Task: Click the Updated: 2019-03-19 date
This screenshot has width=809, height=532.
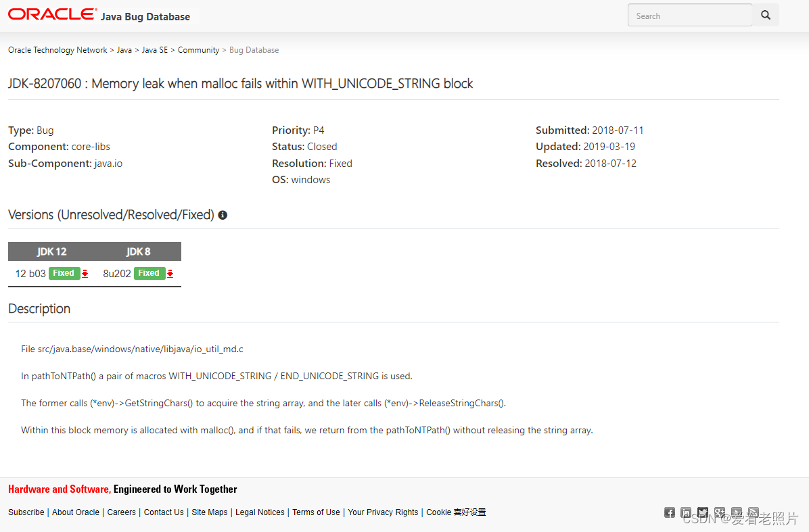Action: [586, 147]
